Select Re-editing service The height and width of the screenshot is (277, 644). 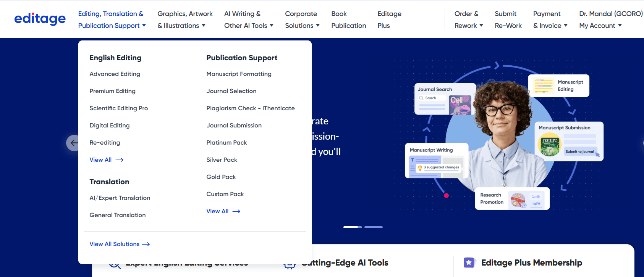click(x=105, y=143)
